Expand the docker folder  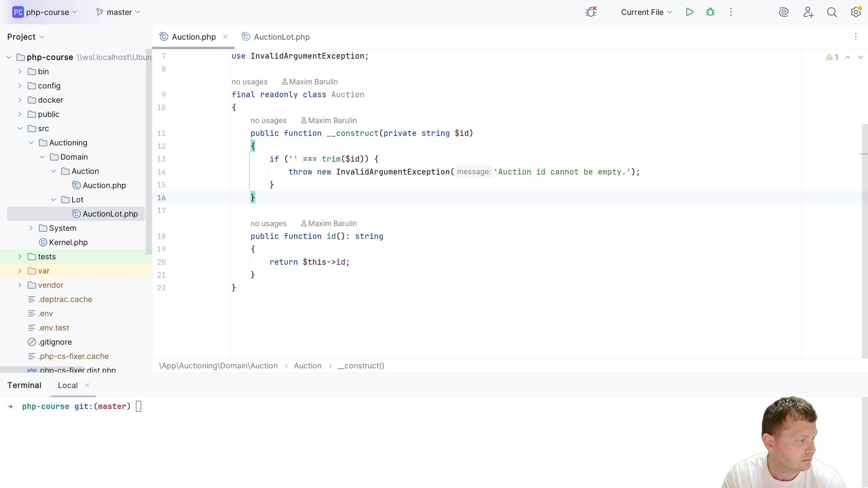(x=20, y=100)
